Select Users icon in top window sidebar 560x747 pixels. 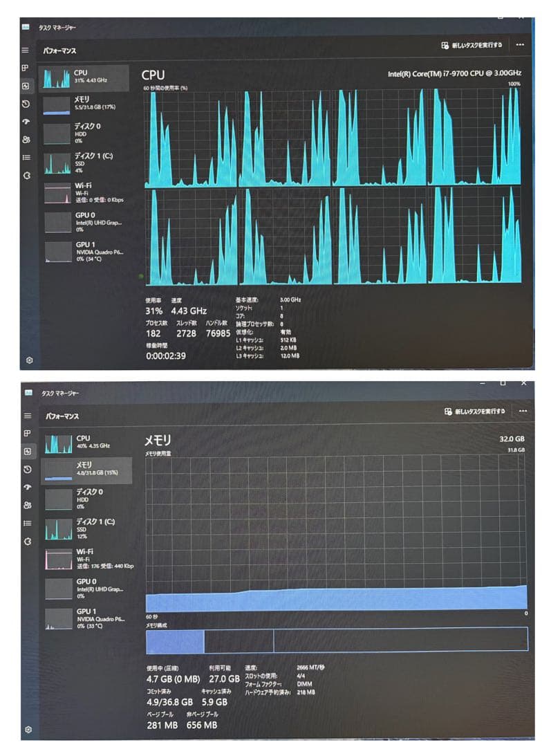[x=26, y=140]
